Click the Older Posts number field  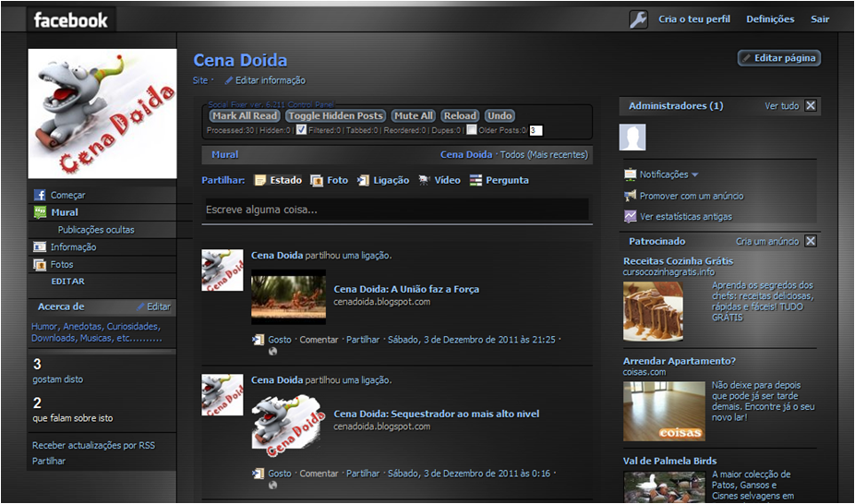click(x=536, y=130)
